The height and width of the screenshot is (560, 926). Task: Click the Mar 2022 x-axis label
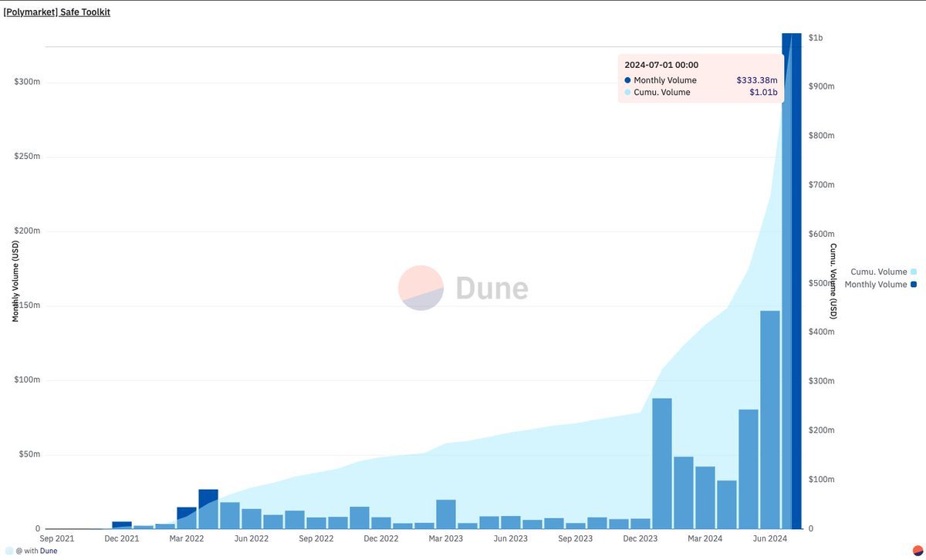[187, 539]
